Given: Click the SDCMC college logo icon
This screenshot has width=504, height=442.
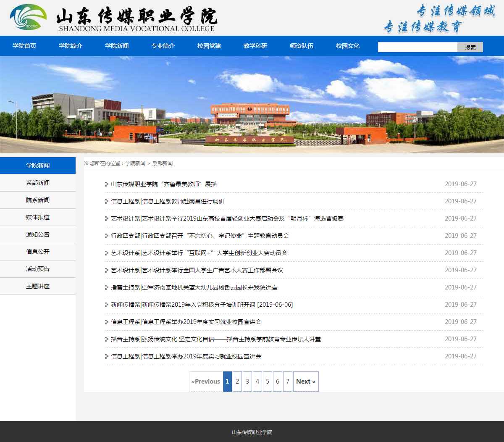Looking at the screenshot, I should (28, 17).
